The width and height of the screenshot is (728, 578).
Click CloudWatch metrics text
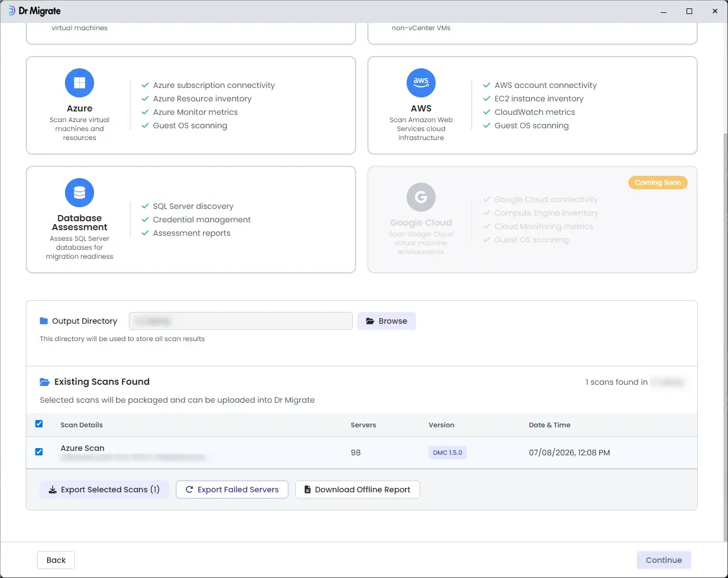535,112
